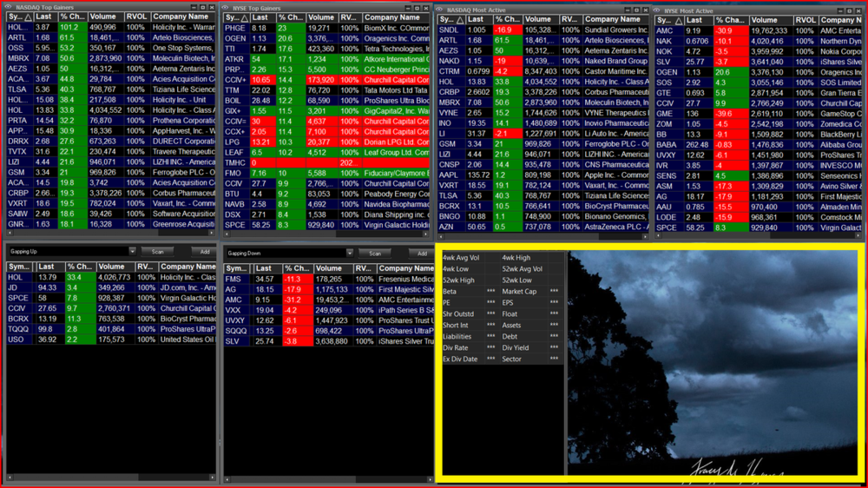This screenshot has width=868, height=488.
Task: Click the horizontal scrollbar in NYSE Top Gainers
Action: (326, 234)
